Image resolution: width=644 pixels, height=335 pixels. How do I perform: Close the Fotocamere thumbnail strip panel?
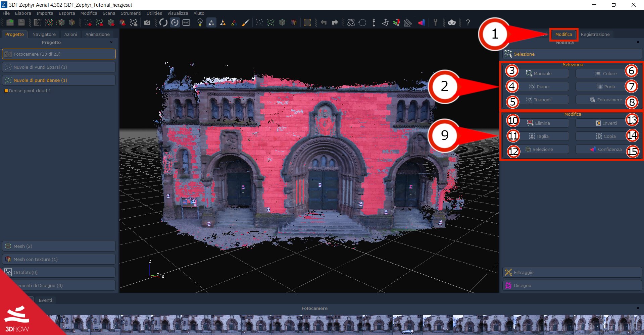pos(638,308)
